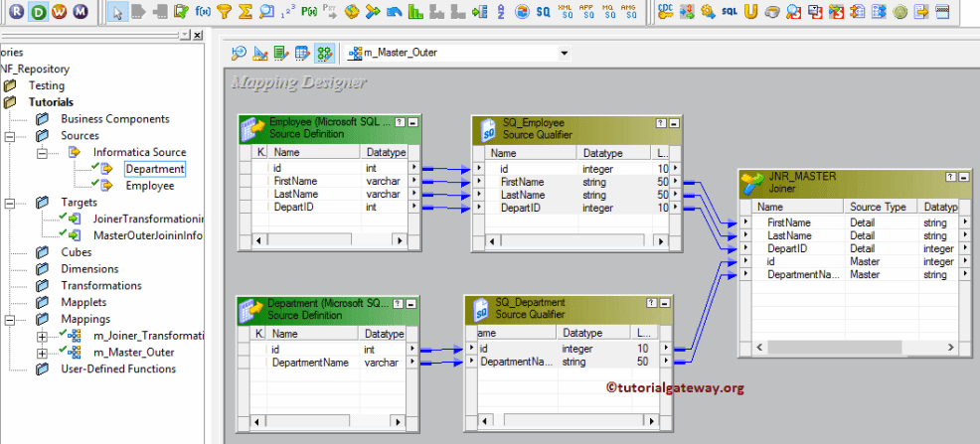Click Source Type column header in JNR_MASTER
Image resolution: width=980 pixels, height=444 pixels.
click(x=882, y=207)
